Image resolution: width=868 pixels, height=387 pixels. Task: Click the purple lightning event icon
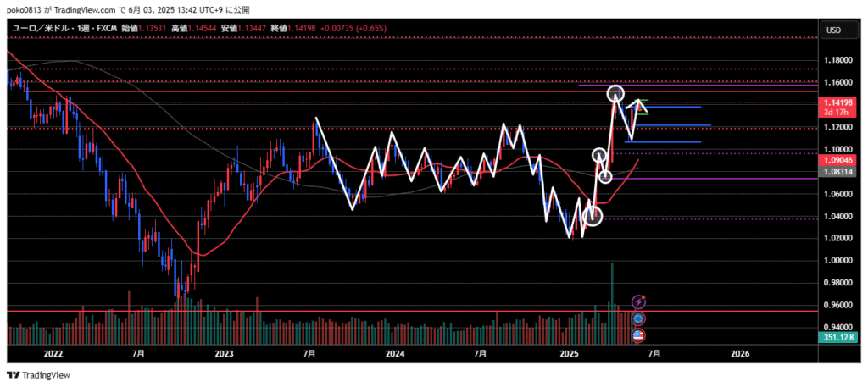click(638, 301)
